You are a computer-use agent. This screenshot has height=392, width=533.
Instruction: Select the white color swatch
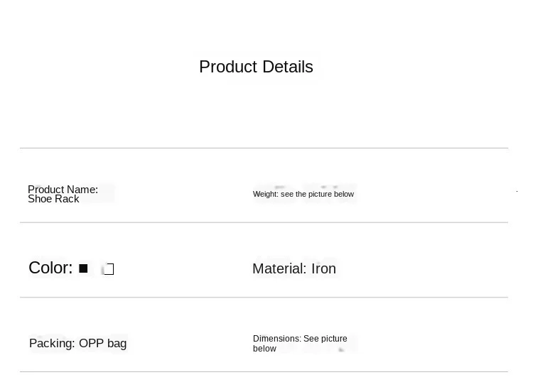pyautogui.click(x=109, y=269)
